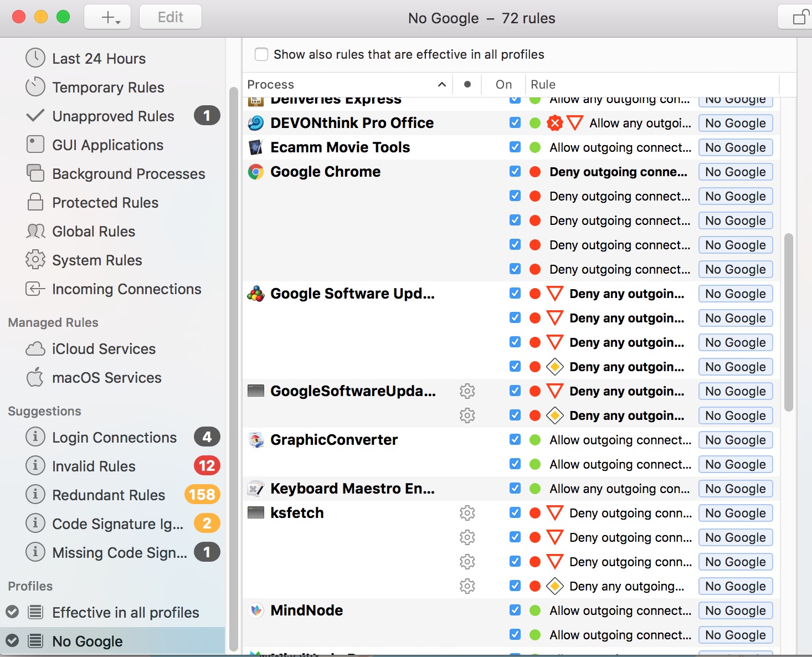Switch to the No Google profile
This screenshot has height=657, width=812.
coord(88,641)
